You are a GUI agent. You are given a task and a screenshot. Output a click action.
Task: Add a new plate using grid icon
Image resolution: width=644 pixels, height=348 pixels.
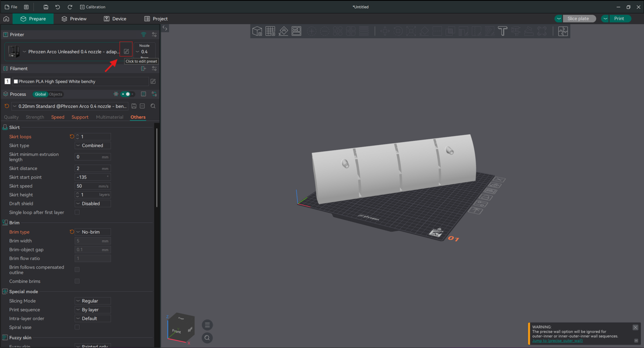point(270,31)
